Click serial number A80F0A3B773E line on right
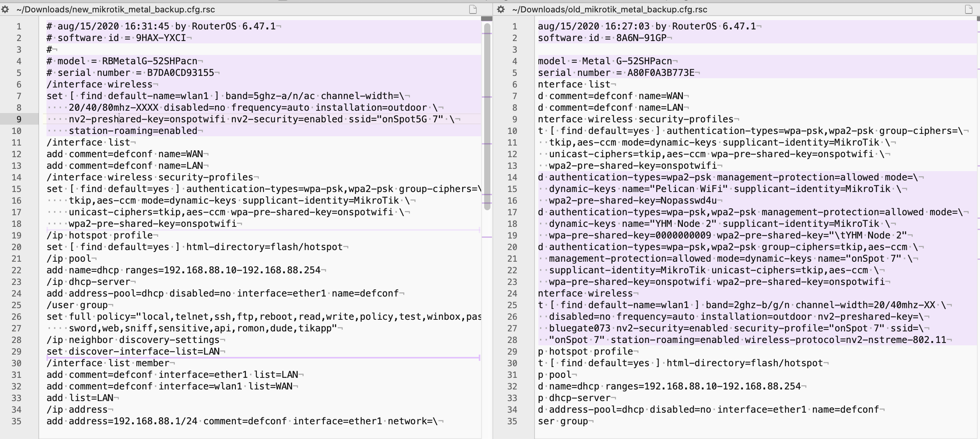Screen dimensions: 980x439 coord(616,73)
